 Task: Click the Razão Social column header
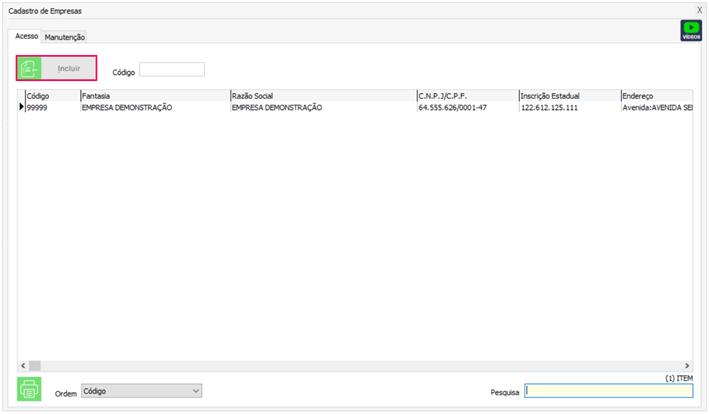coord(322,96)
